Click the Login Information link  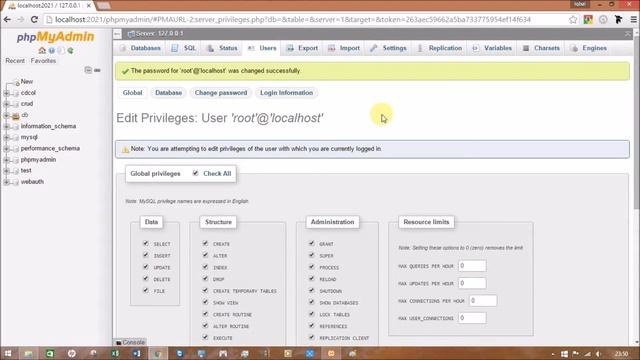point(287,93)
